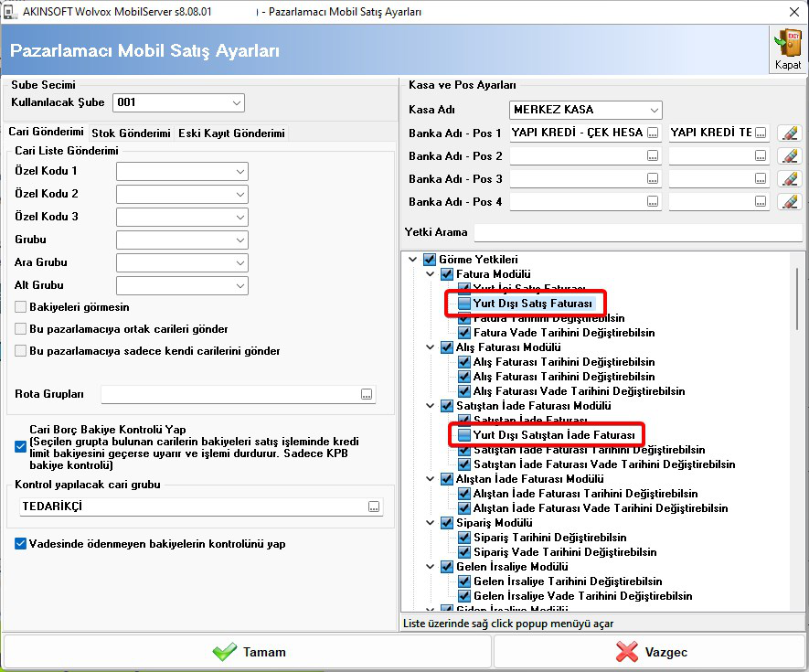809x672 pixels.
Task: Uncheck Sipariş Tarihini Değiştirebilsin
Action: 464,538
